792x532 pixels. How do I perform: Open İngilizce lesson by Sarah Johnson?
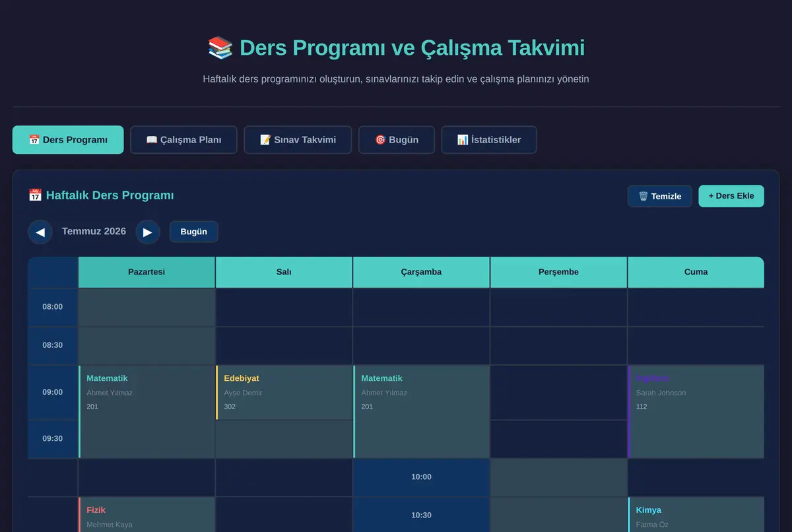coord(696,412)
